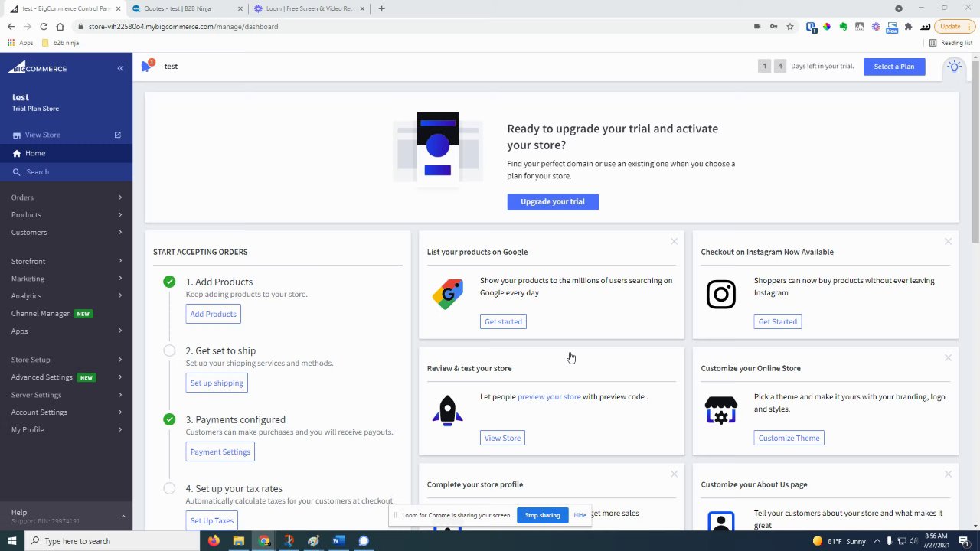Collapse the sidebar with the double-chevron icon

[x=120, y=68]
